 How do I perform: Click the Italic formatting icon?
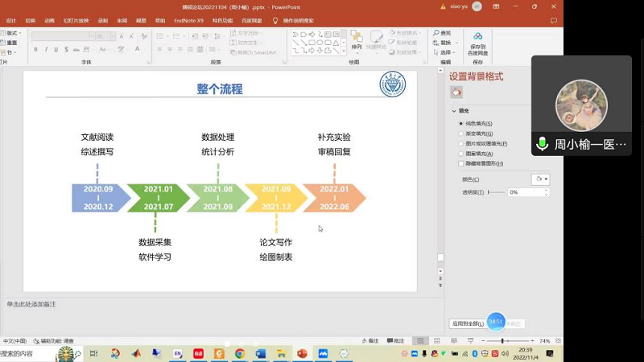(46, 49)
